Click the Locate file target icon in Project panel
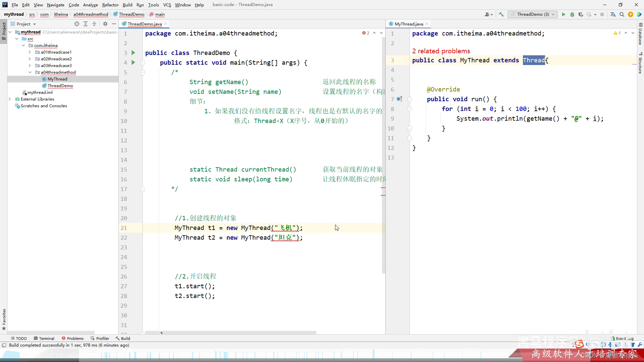 [77, 24]
